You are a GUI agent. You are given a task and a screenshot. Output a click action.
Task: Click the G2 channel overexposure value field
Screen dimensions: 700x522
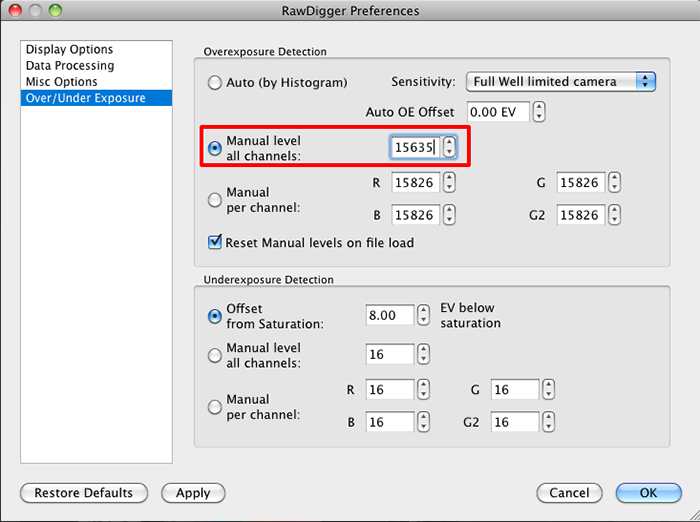[580, 215]
